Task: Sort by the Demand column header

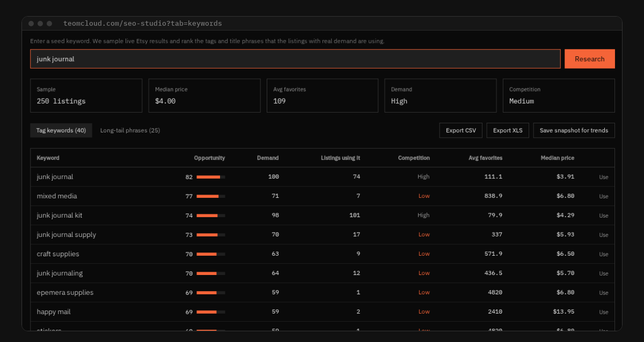Action: point(268,158)
